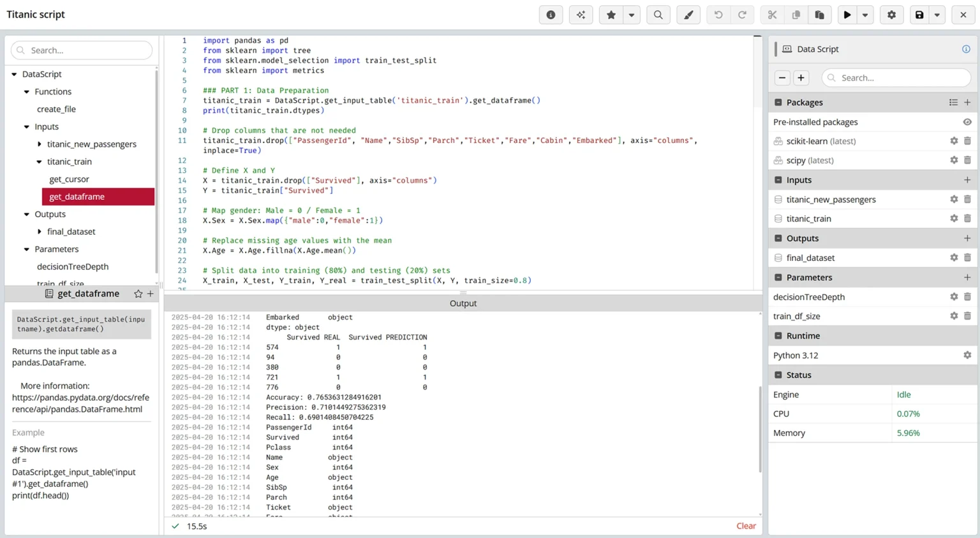
Task: Save the script with the floppy icon
Action: pyautogui.click(x=919, y=15)
